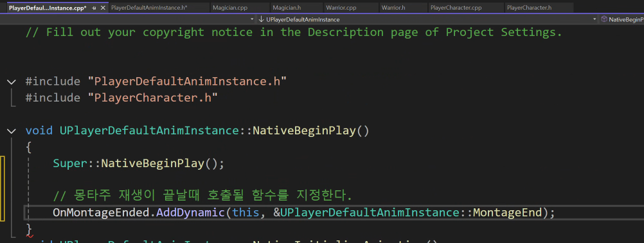Click "PlayerCharacter.h" include string

[152, 98]
